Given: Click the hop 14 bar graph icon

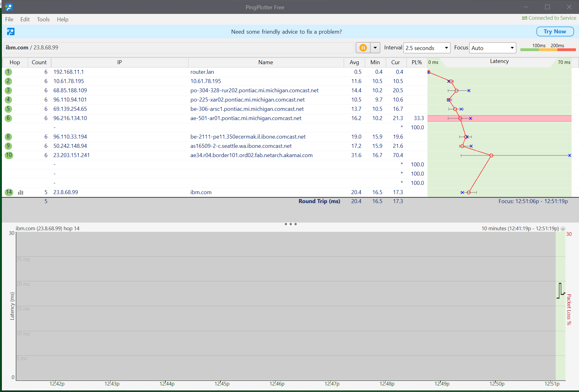Looking at the screenshot, I should (21, 192).
